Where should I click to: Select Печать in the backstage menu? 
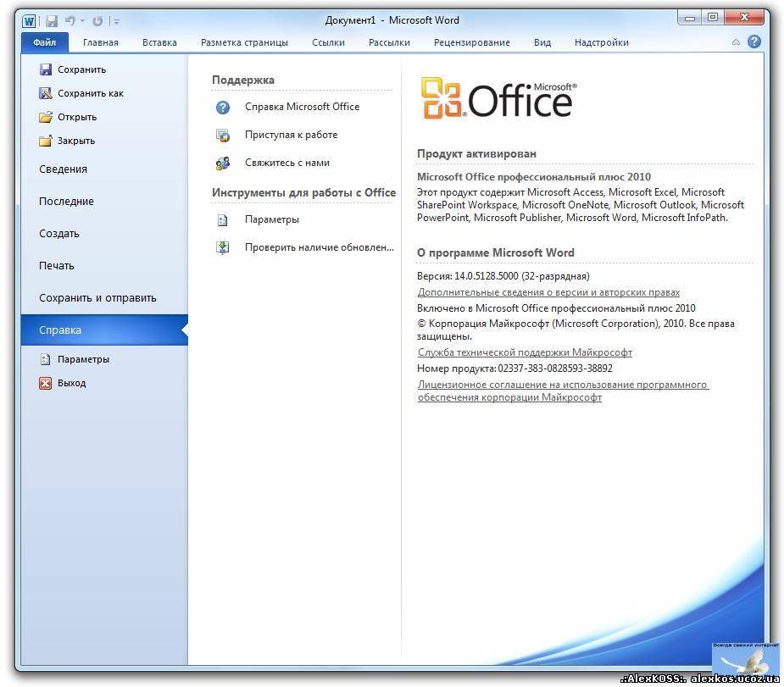click(104, 266)
